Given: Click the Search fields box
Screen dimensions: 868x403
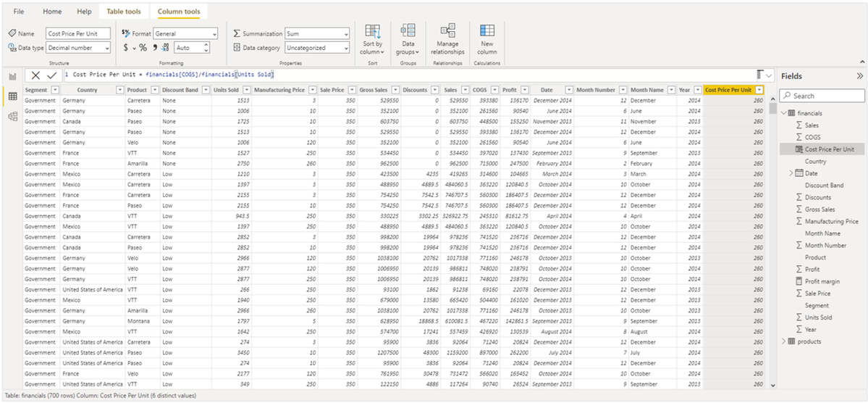Looking at the screenshot, I should (x=822, y=96).
